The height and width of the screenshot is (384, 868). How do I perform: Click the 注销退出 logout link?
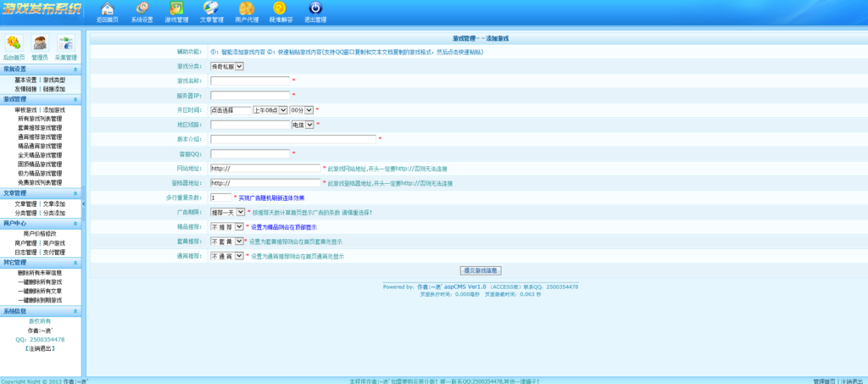click(40, 348)
